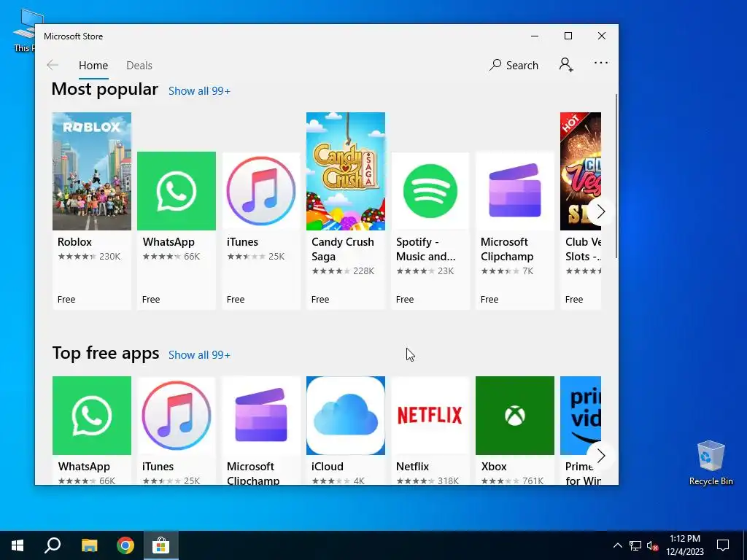Open the Roblox app tile image

(91, 171)
